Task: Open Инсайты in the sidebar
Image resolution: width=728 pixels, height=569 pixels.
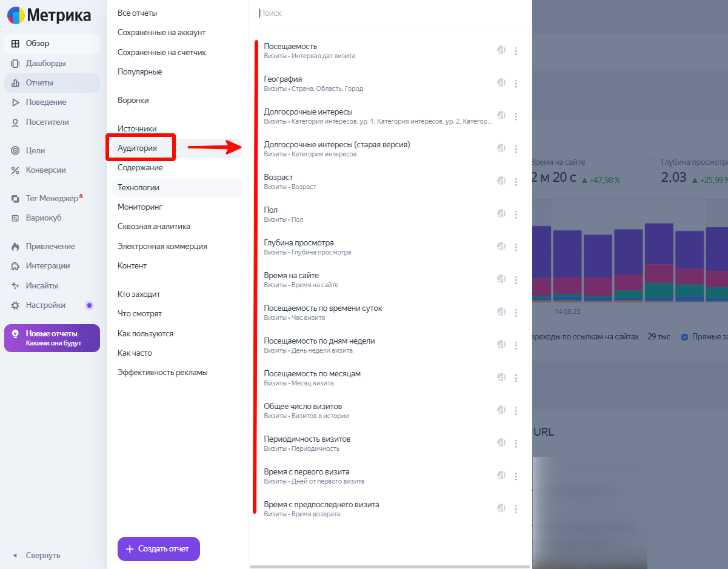Action: 42,285
